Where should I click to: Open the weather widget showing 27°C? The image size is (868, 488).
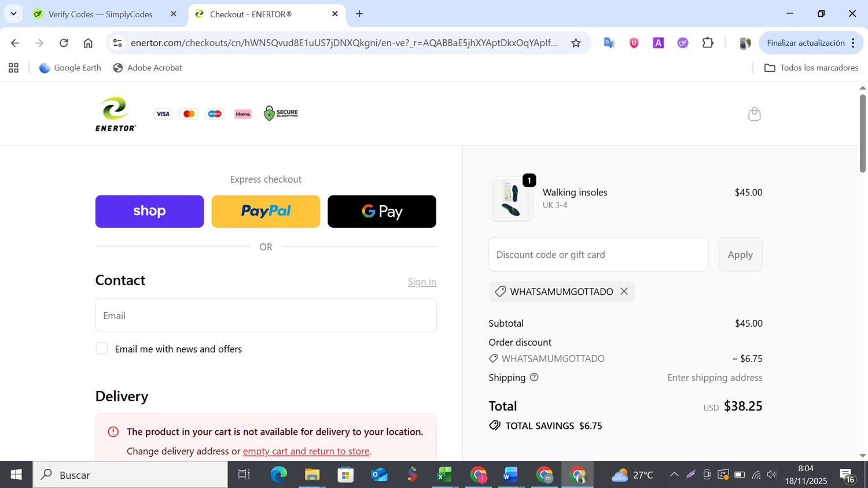631,475
